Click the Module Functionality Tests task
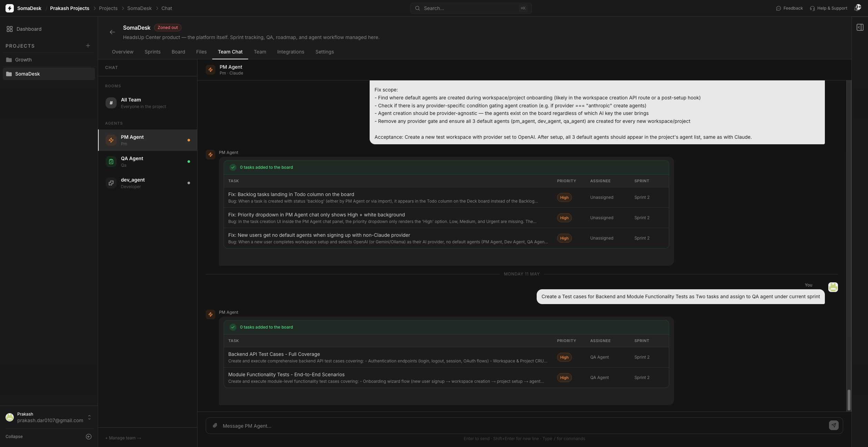The image size is (868, 447). pos(446,378)
